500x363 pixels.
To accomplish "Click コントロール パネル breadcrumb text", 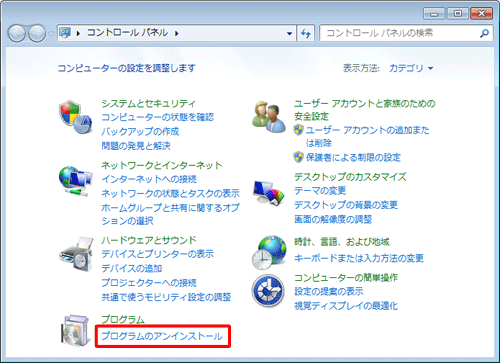I will [127, 33].
